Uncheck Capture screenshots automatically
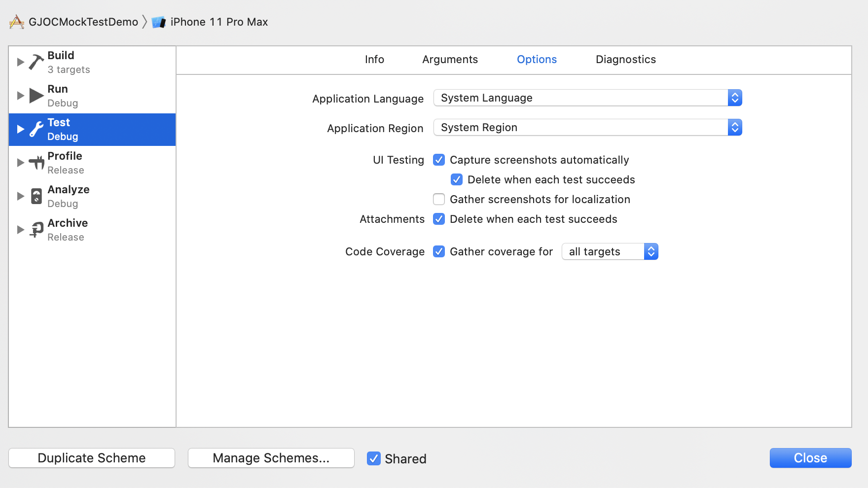Image resolution: width=868 pixels, height=488 pixels. click(x=439, y=160)
